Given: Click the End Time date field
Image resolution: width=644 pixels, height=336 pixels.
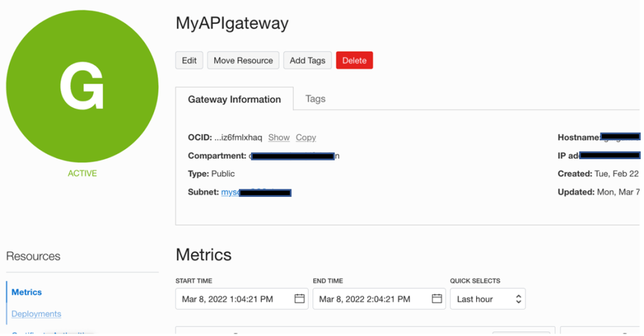Looking at the screenshot, I should pos(371,299).
